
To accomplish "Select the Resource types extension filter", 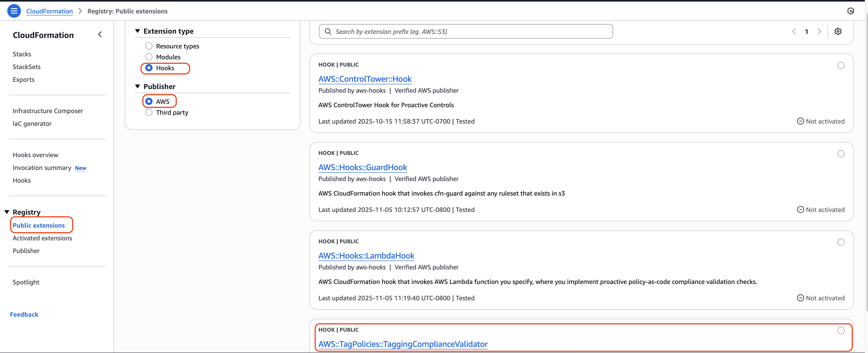I will (x=149, y=46).
